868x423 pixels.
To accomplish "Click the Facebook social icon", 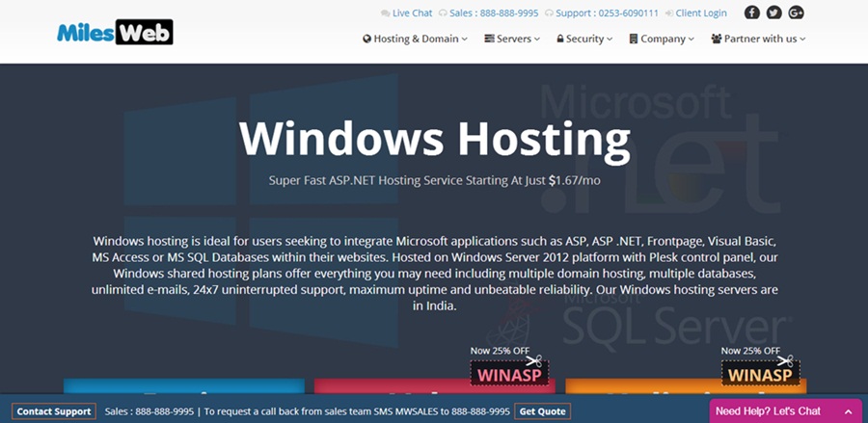I will (x=751, y=13).
